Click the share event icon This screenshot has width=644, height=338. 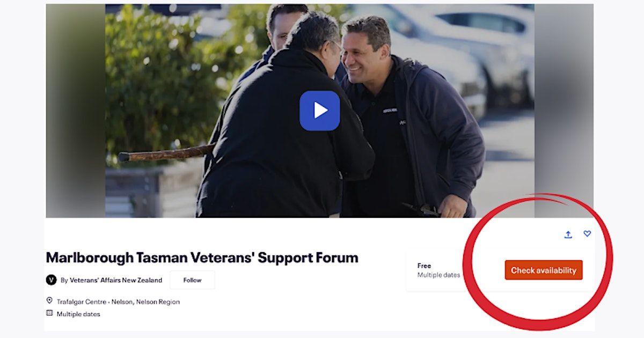coord(568,234)
